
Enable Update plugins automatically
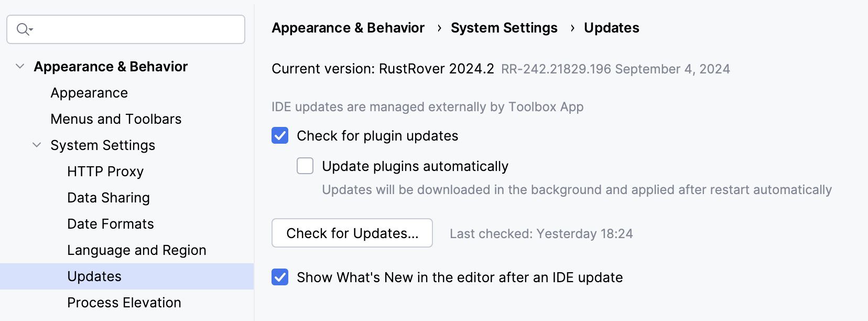[x=305, y=166]
